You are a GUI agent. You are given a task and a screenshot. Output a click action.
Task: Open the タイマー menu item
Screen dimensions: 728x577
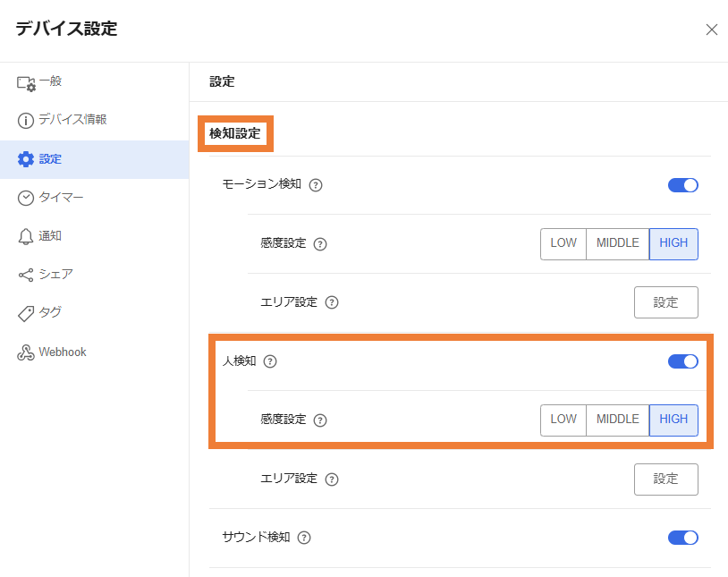coord(61,198)
